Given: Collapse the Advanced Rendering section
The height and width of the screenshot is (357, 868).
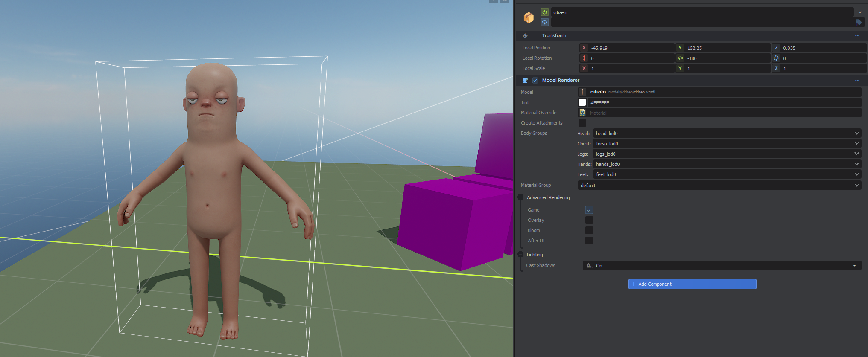Looking at the screenshot, I should 520,197.
